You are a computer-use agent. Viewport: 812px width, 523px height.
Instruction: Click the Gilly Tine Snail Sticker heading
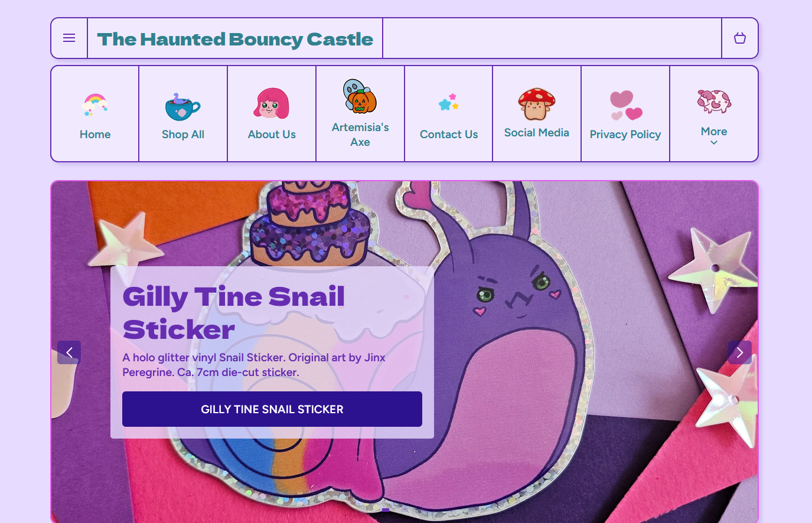point(234,313)
